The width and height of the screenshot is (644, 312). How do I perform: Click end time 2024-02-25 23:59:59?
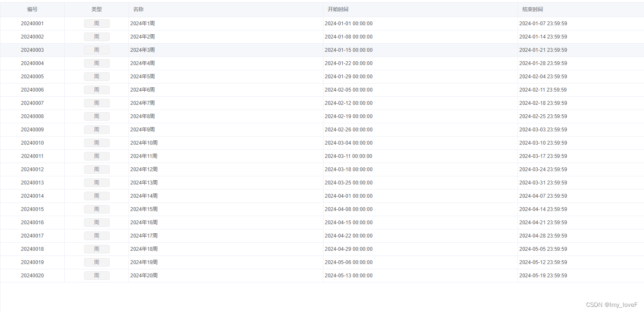pos(543,116)
